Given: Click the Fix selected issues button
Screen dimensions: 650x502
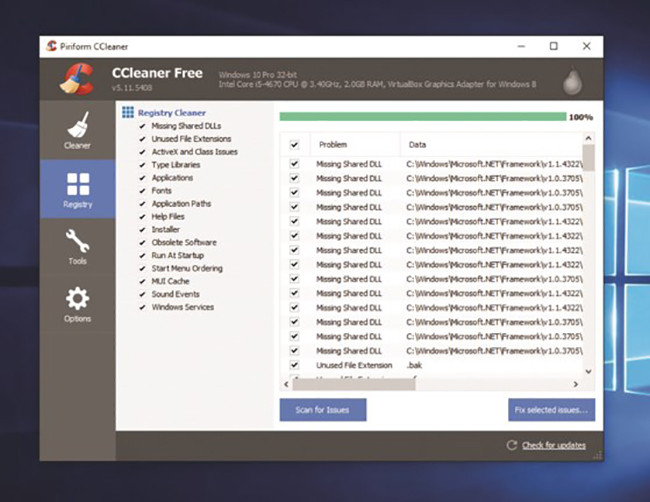Looking at the screenshot, I should click(551, 410).
